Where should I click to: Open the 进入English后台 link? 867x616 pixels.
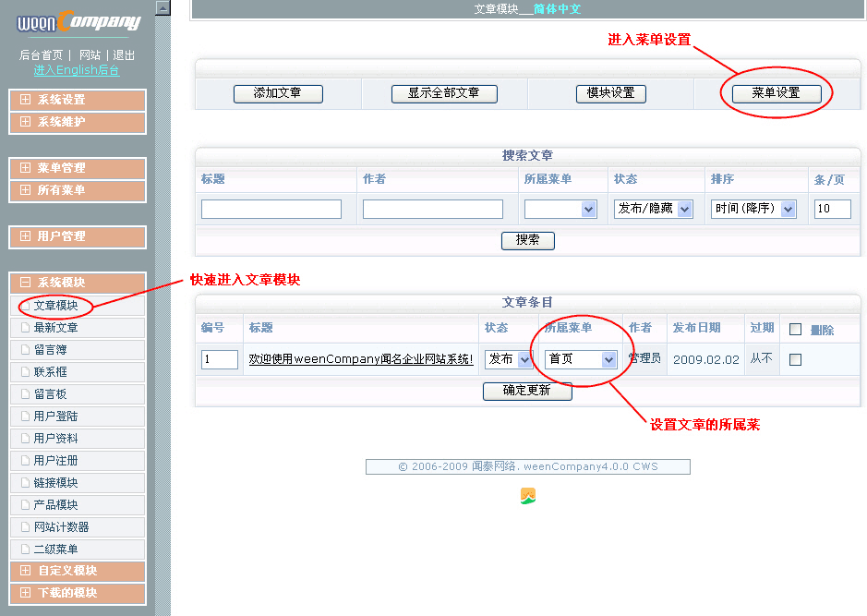[77, 70]
